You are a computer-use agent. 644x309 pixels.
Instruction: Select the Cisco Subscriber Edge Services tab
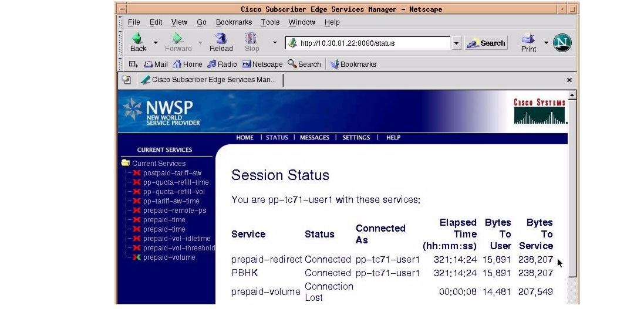coord(210,80)
